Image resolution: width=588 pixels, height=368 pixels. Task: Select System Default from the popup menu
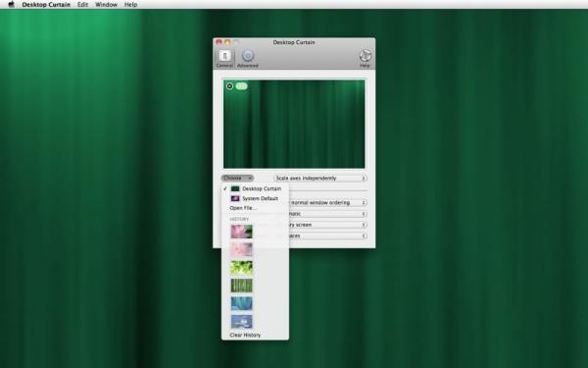pyautogui.click(x=255, y=198)
